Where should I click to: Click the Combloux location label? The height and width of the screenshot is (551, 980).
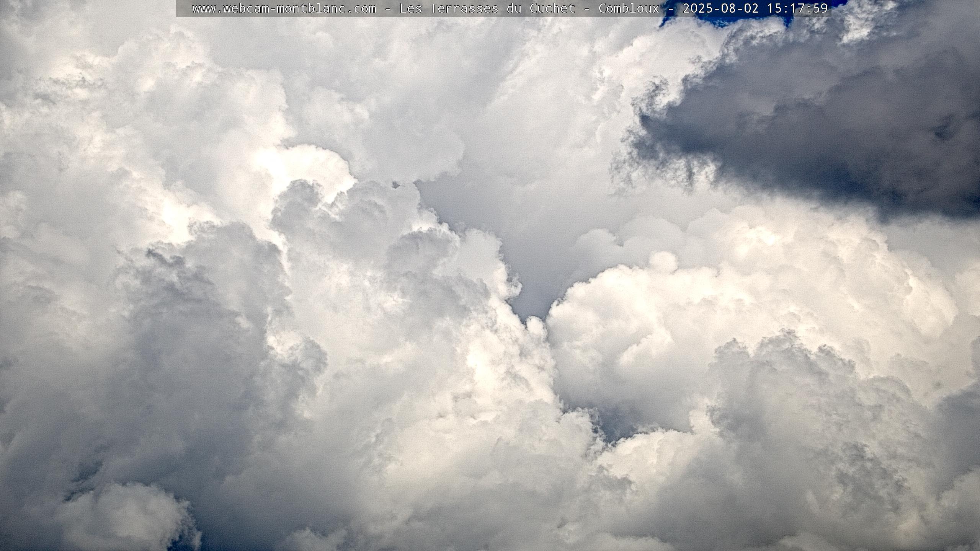pyautogui.click(x=629, y=8)
